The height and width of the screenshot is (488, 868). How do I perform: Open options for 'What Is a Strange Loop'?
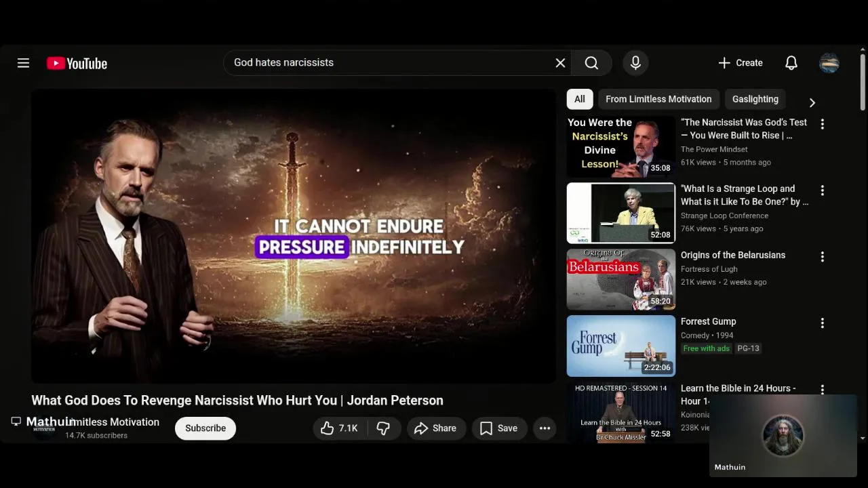822,190
